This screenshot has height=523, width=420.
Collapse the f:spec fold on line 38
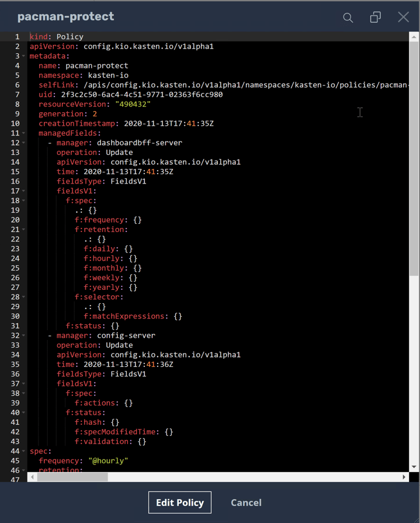[24, 393]
